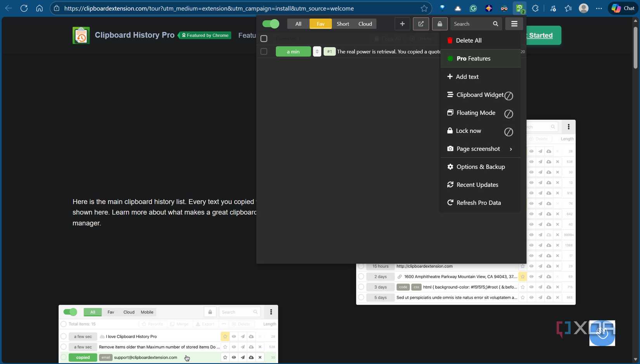Click the add text plus icon

click(402, 24)
